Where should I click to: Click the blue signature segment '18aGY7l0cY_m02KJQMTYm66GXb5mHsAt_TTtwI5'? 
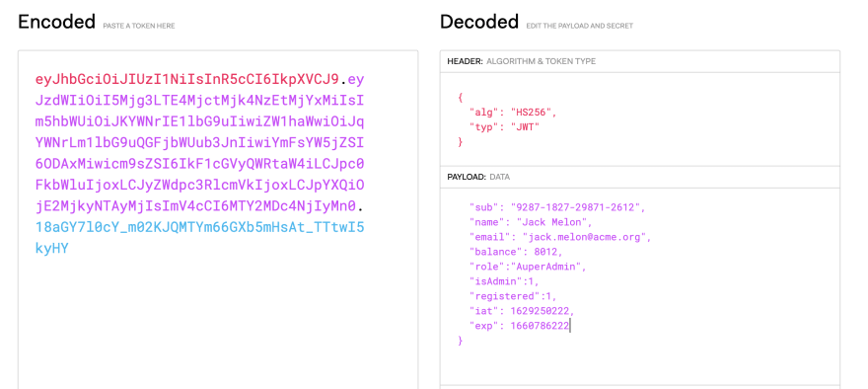[200, 227]
